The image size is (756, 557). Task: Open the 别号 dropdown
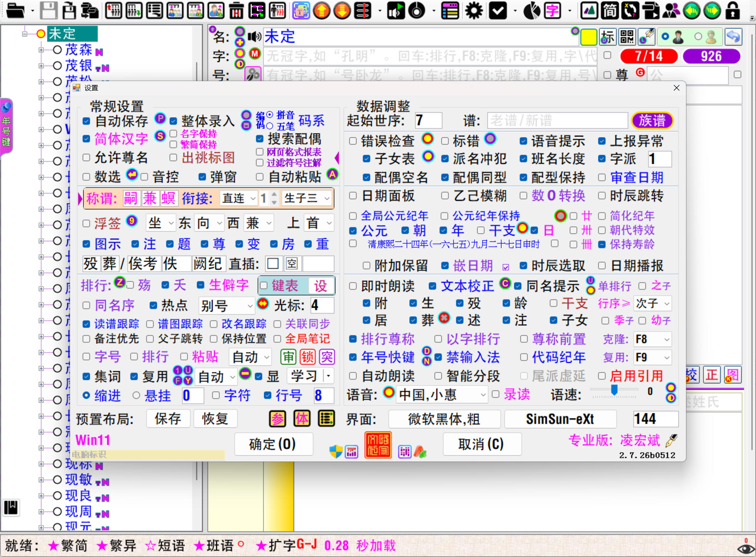tap(226, 305)
